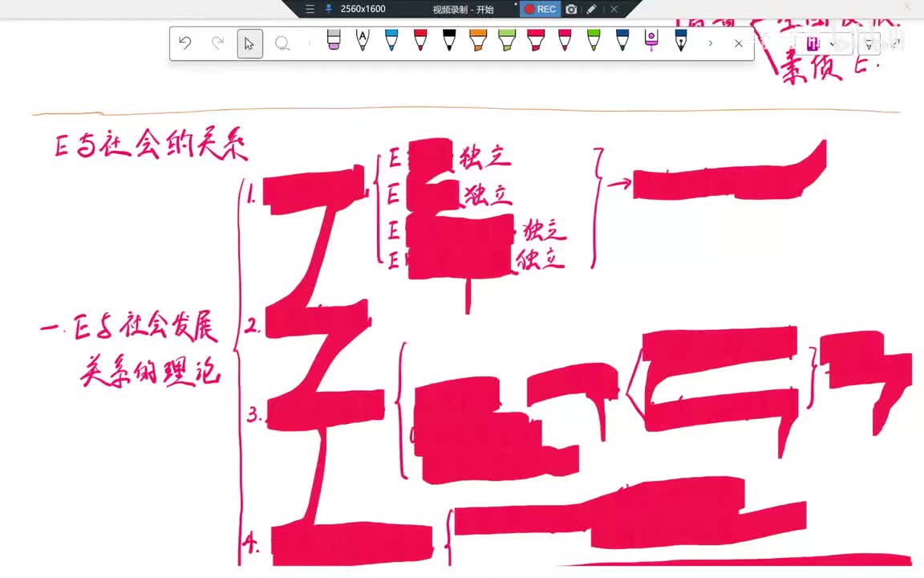Select the light blue pen

(x=391, y=40)
